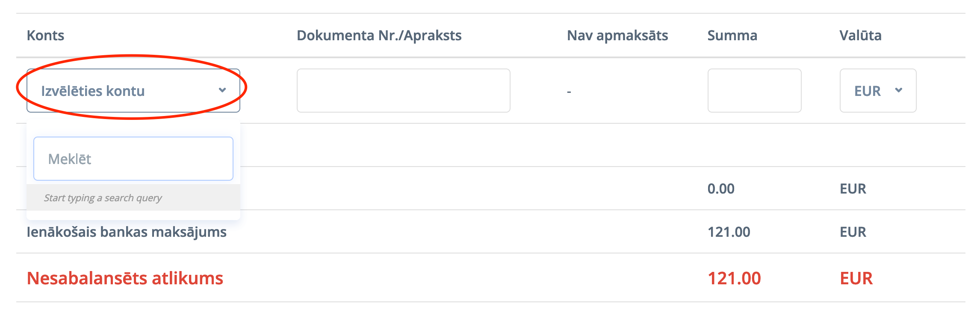Click the Konts column header
Screen dimensions: 980x310
coord(45,36)
